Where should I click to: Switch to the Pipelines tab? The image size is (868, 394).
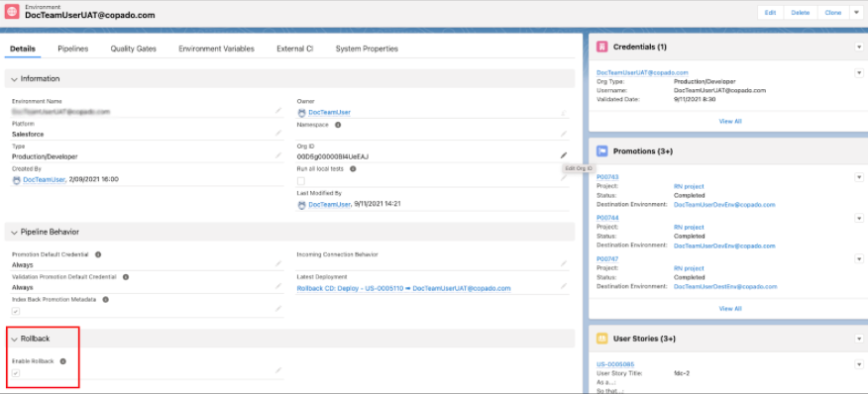pos(73,49)
